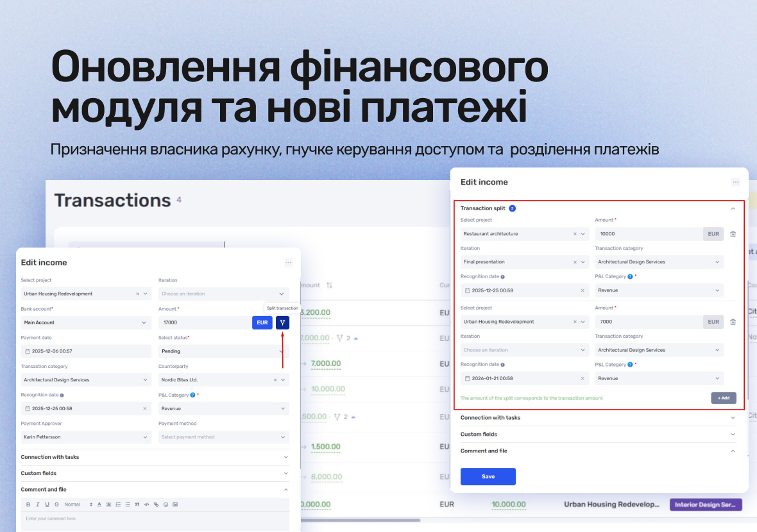757x532 pixels.
Task: Delete the split row with amount 10000
Action: click(x=733, y=234)
